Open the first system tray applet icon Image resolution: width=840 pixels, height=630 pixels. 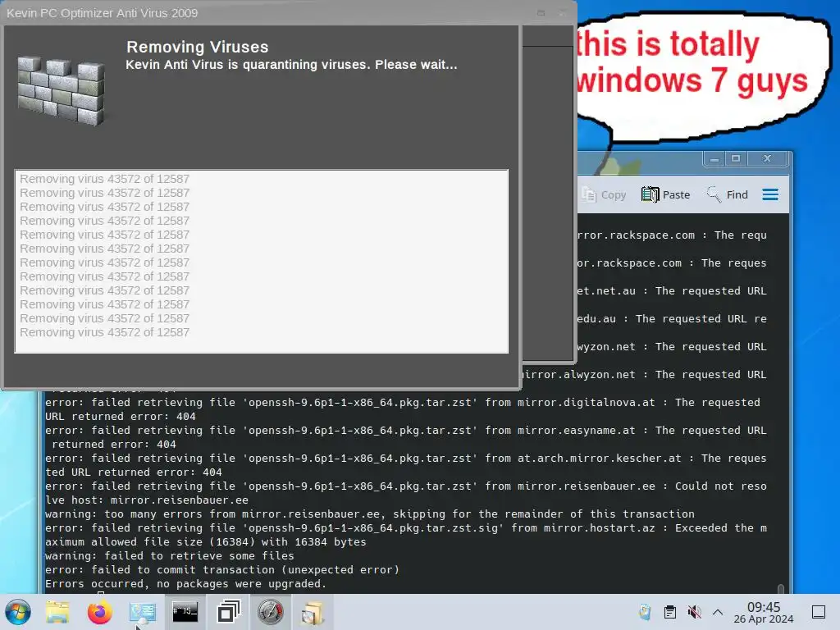click(x=645, y=612)
